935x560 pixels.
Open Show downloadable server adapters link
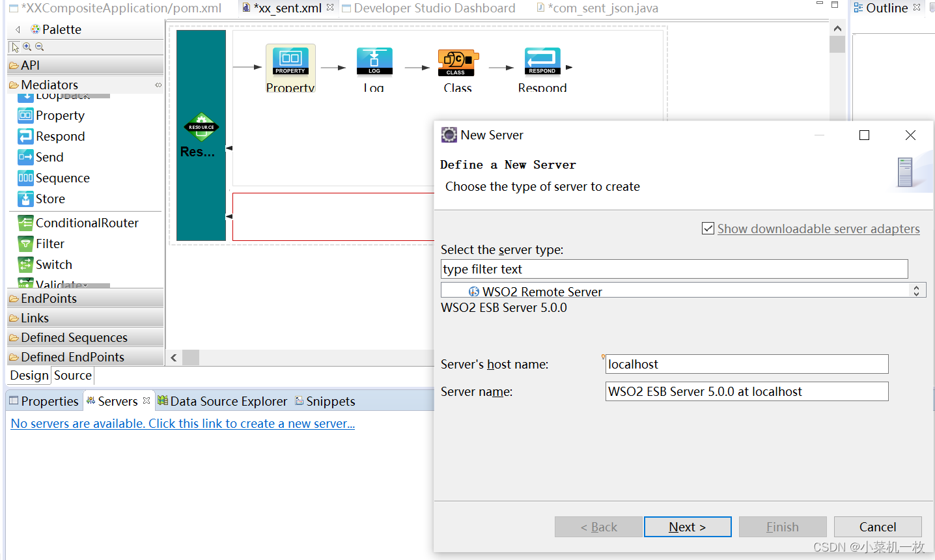pos(818,229)
